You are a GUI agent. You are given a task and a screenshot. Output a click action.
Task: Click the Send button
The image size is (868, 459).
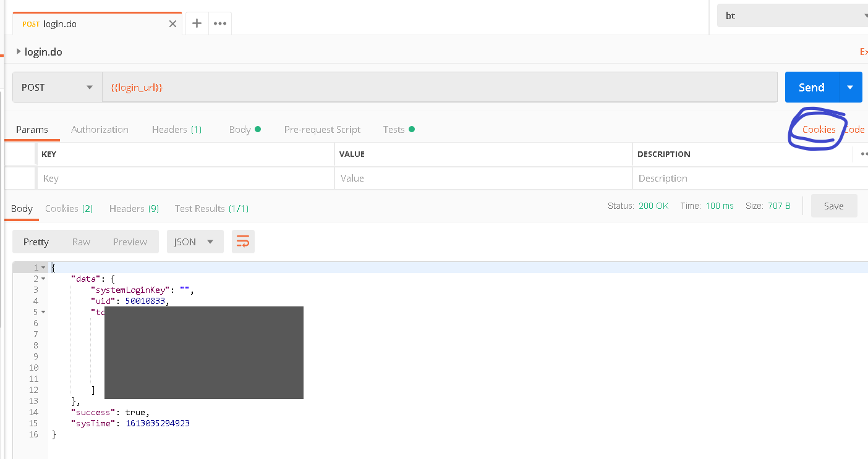click(811, 87)
